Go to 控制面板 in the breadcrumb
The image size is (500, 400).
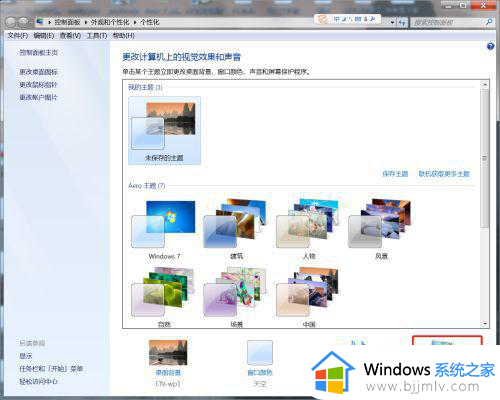click(67, 22)
